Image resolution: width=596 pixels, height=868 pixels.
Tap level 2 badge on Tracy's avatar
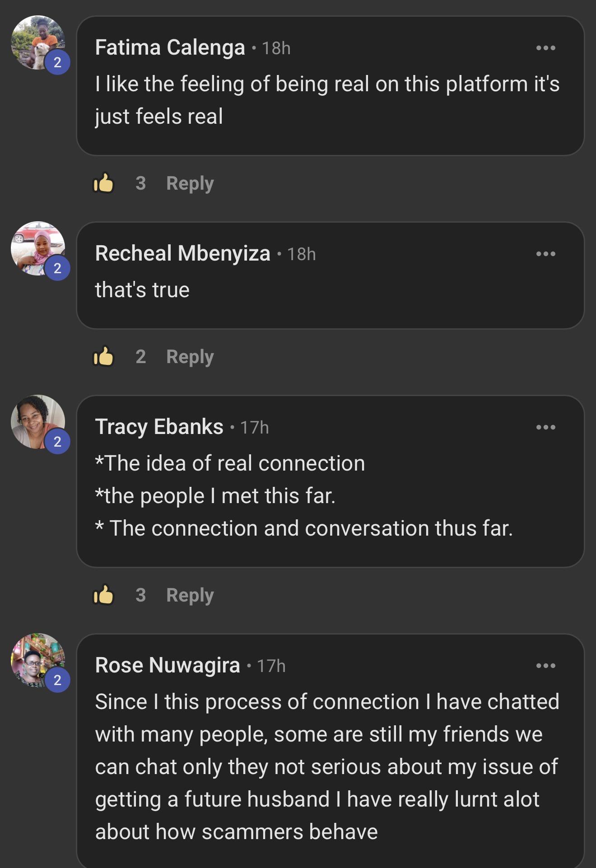click(x=57, y=442)
